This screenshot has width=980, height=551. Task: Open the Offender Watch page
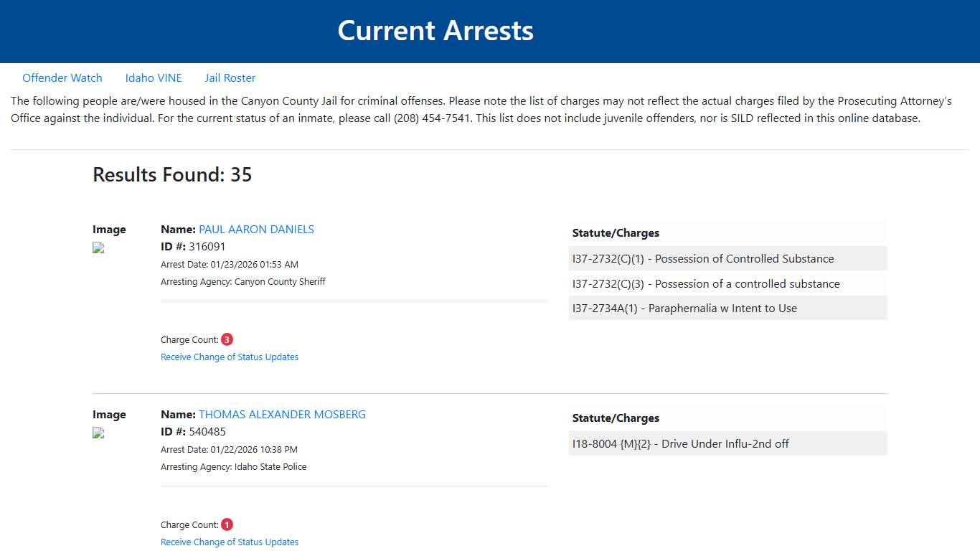click(62, 77)
